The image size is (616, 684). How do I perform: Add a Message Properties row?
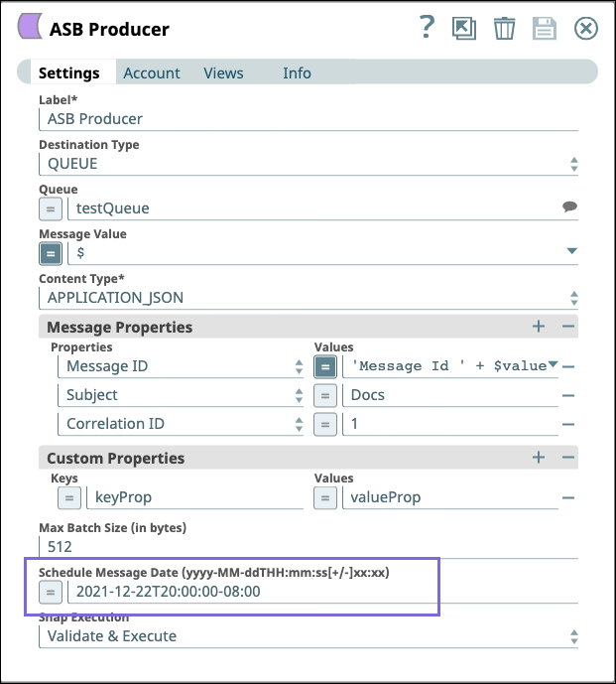click(x=539, y=327)
